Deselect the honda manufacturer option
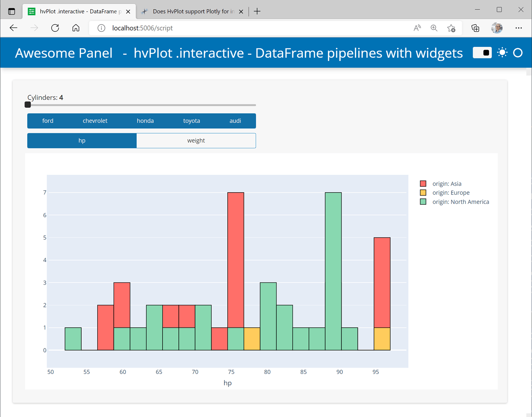Viewport: 532px width, 417px height. pos(145,121)
